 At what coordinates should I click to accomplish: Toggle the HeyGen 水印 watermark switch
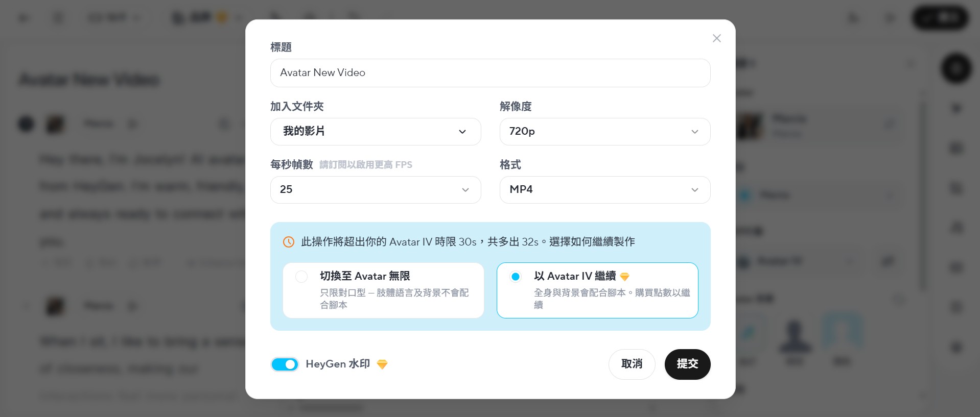(285, 364)
